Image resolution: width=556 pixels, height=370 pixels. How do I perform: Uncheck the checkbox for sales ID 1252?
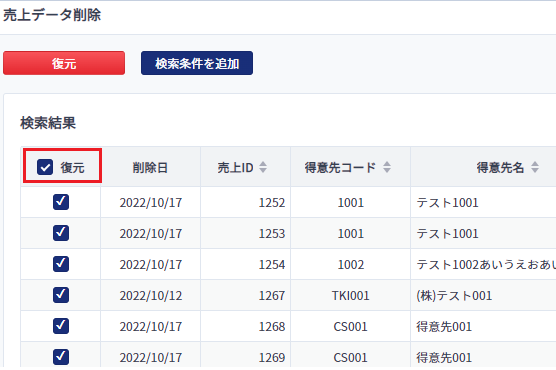[x=61, y=202]
